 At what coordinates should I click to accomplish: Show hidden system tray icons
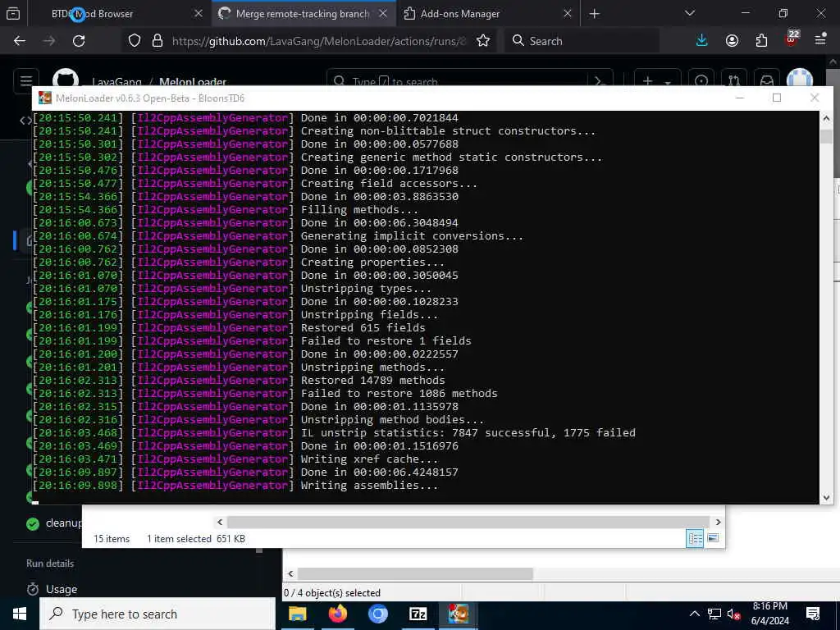tap(694, 614)
